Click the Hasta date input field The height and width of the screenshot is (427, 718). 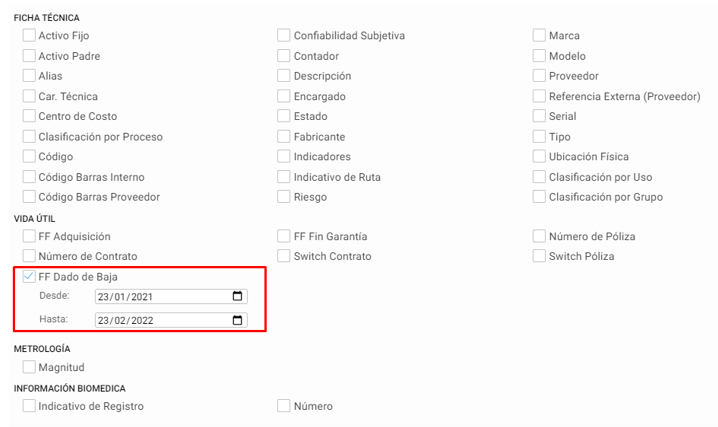pyautogui.click(x=171, y=320)
